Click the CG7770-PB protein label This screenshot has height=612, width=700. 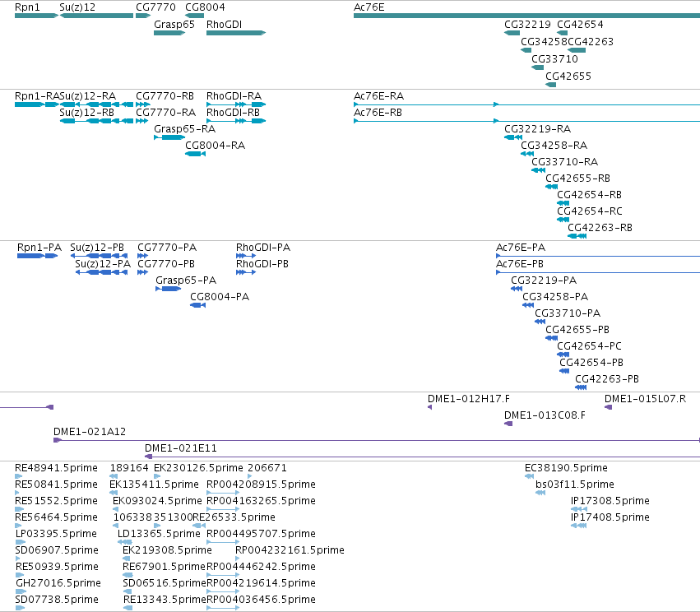166,264
